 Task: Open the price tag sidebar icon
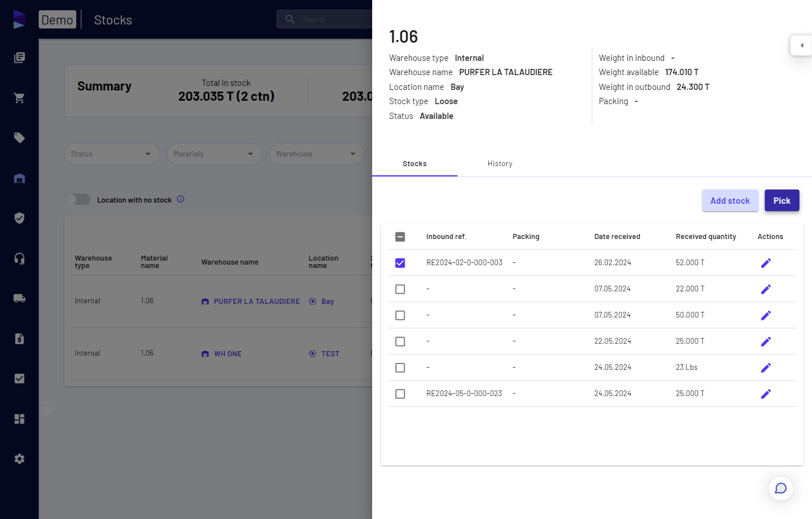coord(19,138)
